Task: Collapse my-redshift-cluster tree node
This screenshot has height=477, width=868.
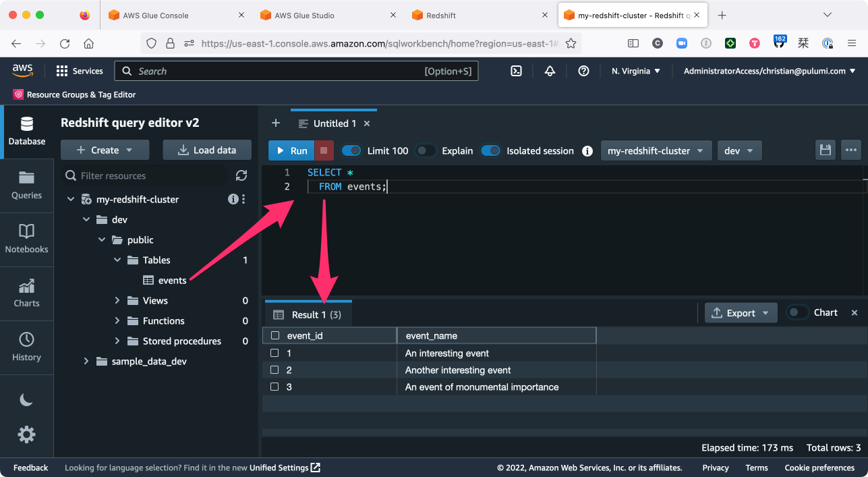Action: point(70,199)
